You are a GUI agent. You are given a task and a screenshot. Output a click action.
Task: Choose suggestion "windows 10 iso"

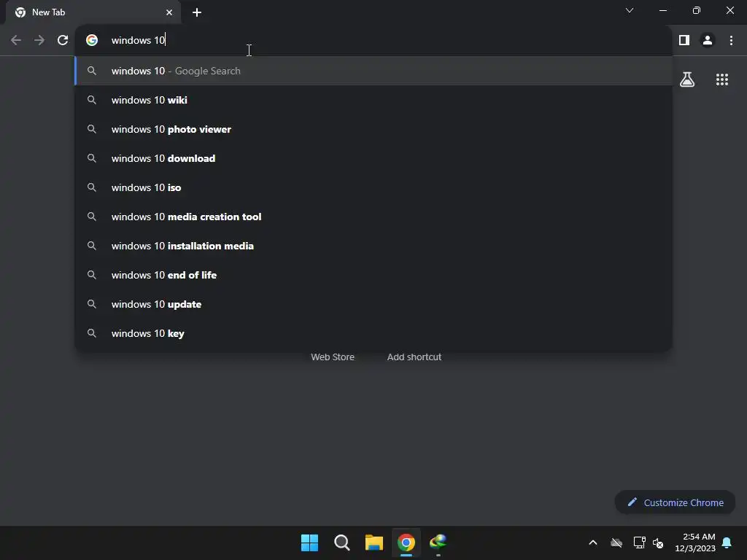click(x=374, y=187)
